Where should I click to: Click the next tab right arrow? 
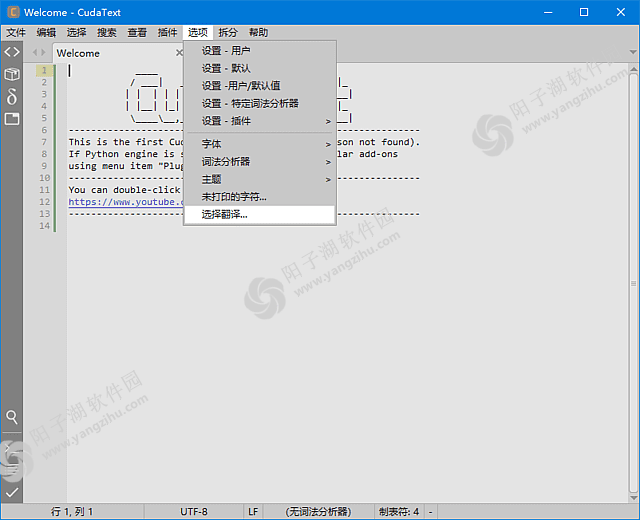[x=43, y=52]
